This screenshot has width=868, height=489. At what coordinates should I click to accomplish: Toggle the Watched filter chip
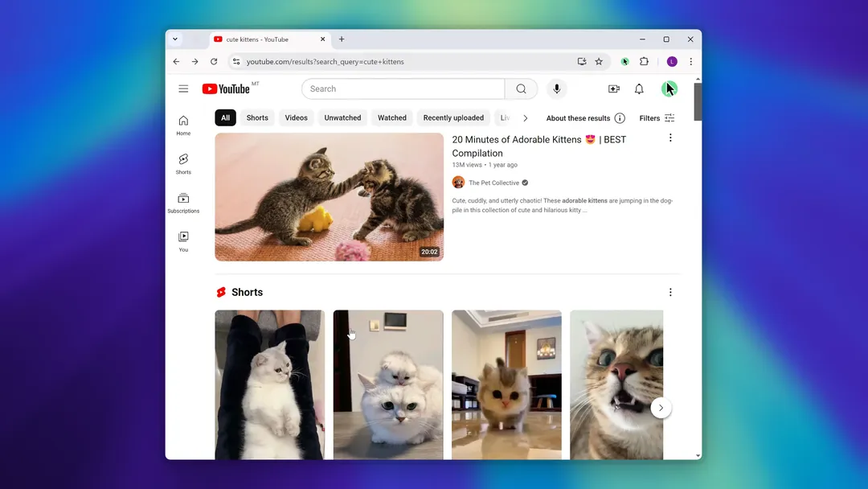click(392, 118)
